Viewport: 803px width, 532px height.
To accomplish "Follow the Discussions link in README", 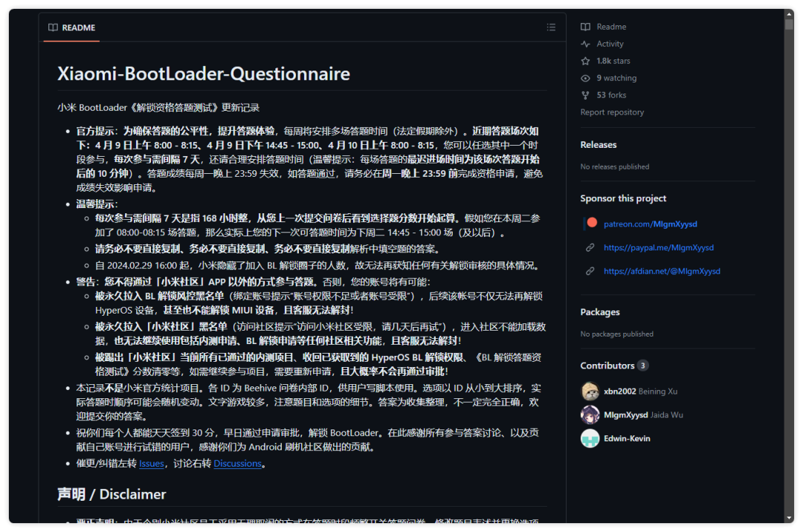I will pos(238,464).
